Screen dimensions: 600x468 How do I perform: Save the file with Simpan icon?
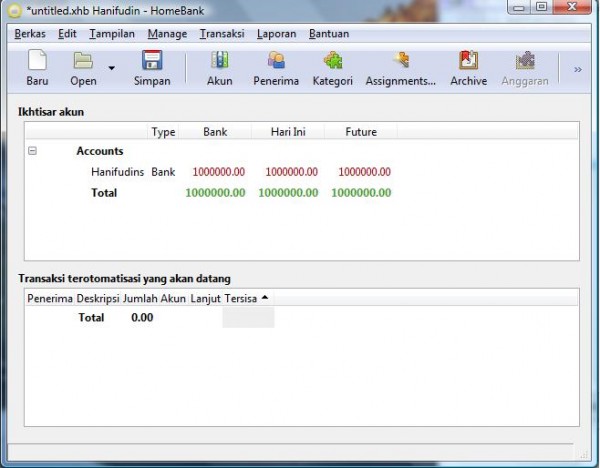pyautogui.click(x=152, y=69)
